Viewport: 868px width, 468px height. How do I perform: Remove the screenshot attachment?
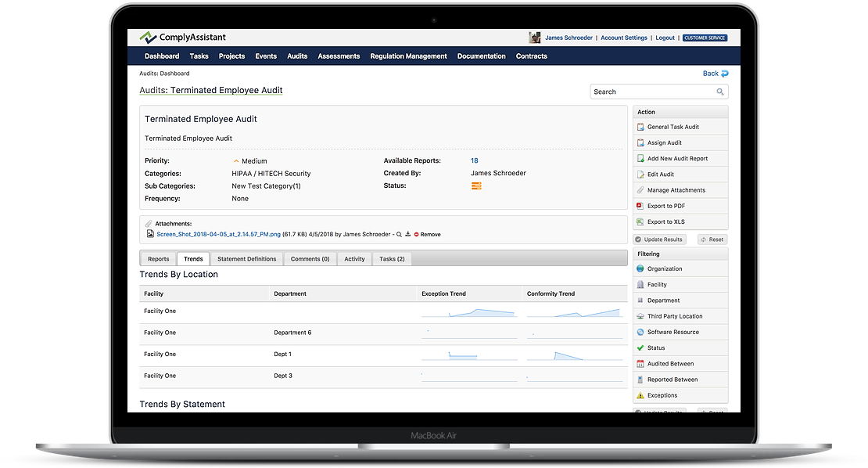pos(429,234)
